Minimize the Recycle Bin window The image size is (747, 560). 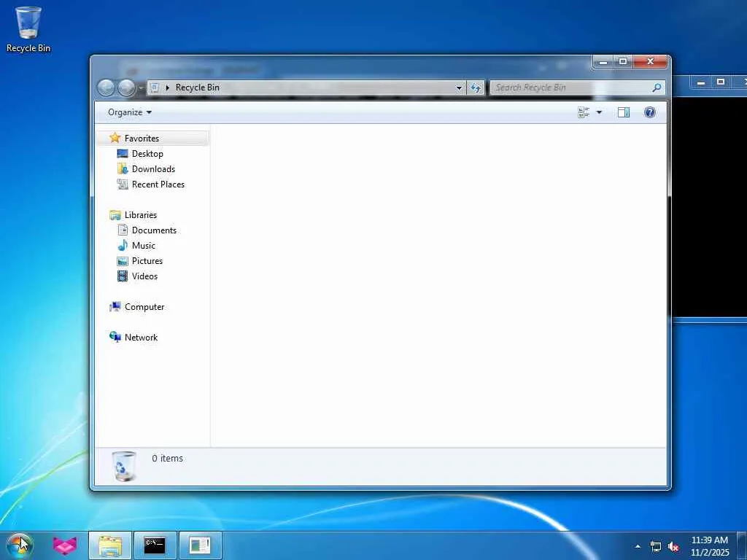tap(603, 62)
